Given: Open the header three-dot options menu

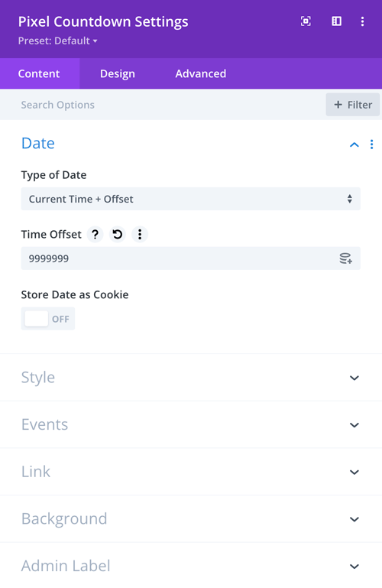Looking at the screenshot, I should point(362,21).
